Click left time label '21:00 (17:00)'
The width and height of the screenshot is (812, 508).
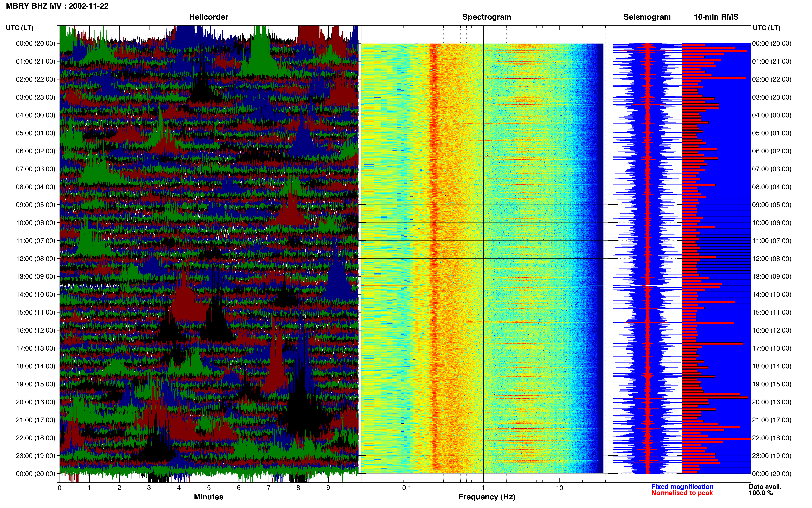click(36, 420)
